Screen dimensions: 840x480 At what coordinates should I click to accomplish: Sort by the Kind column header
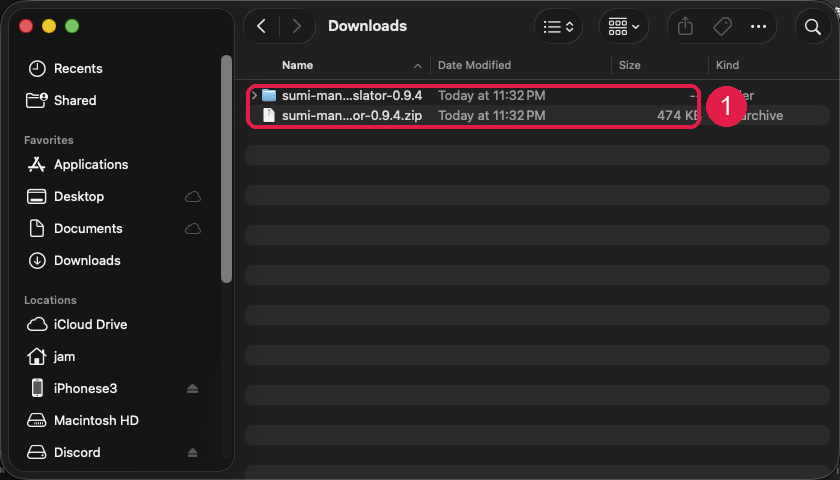[x=727, y=65]
